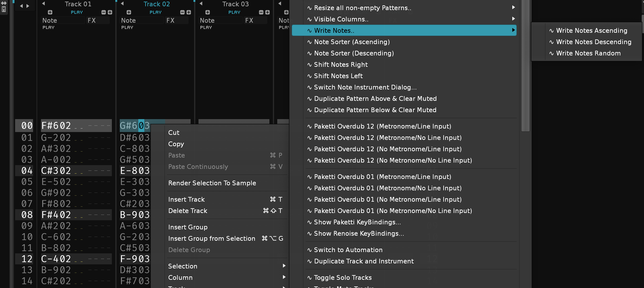Select Render Selection To Sample
This screenshot has height=288, width=644.
[x=212, y=183]
